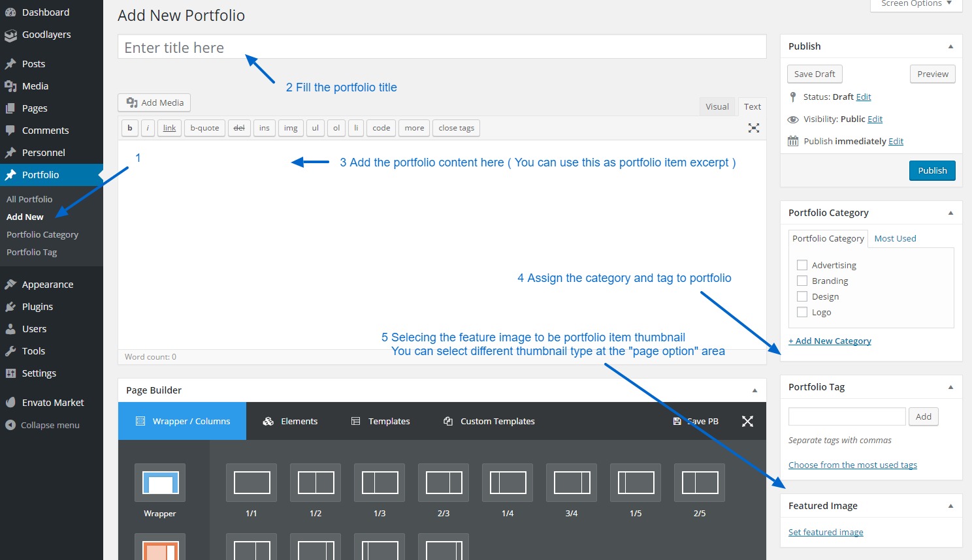Choose the 1/2 column layout icon
972x560 pixels.
tap(316, 483)
